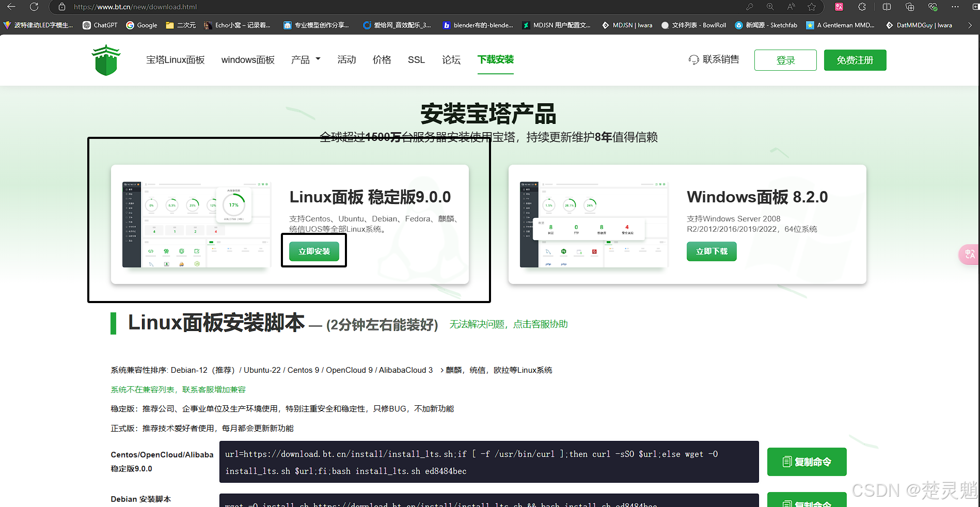Add this page to favorites with star
This screenshot has height=507, width=980.
[x=812, y=7]
